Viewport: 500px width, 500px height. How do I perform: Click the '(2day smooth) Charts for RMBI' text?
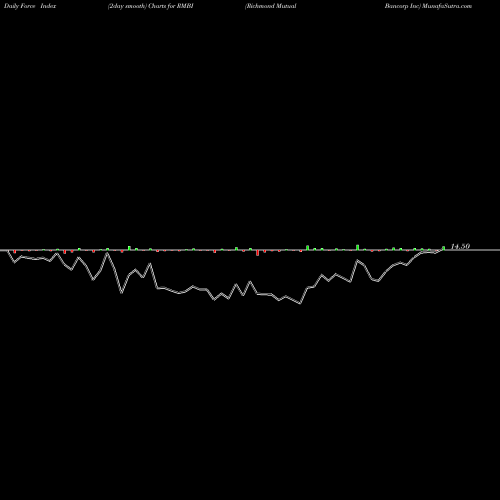click(x=150, y=6)
